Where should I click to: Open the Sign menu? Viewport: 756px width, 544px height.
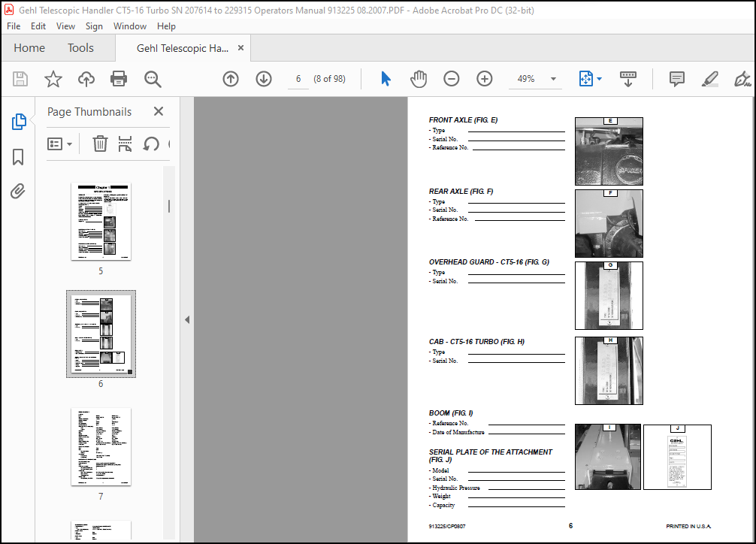coord(94,26)
